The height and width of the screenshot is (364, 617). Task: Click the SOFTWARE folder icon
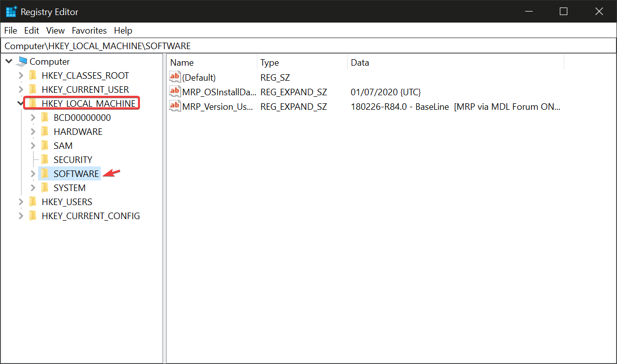click(45, 174)
